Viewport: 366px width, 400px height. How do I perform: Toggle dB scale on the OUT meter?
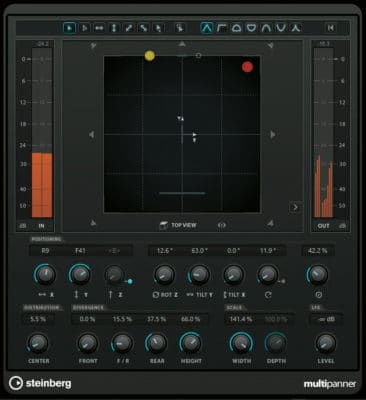pos(342,226)
